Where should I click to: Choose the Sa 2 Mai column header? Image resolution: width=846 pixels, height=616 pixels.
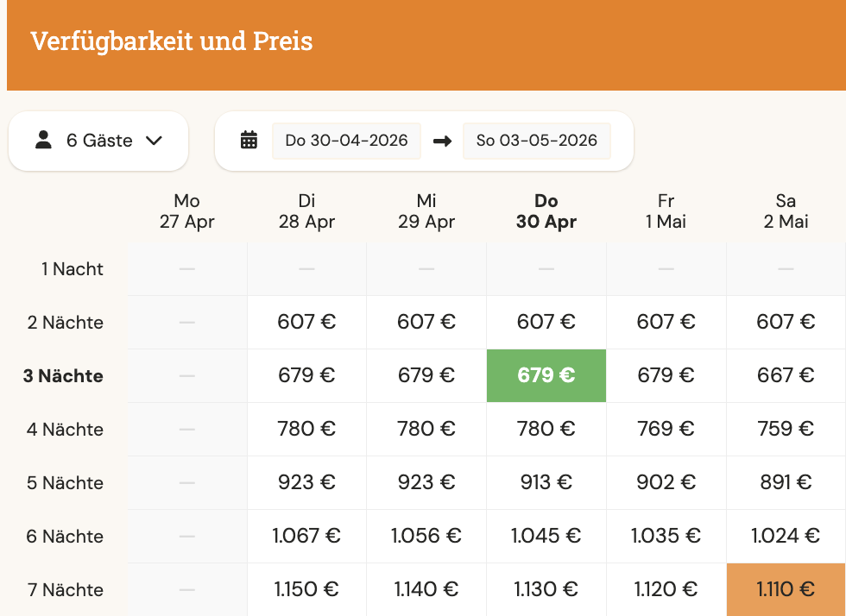(x=786, y=211)
